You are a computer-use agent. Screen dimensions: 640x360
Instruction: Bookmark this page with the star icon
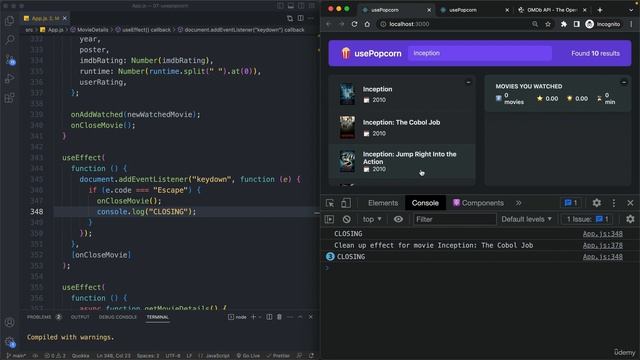tap(548, 24)
